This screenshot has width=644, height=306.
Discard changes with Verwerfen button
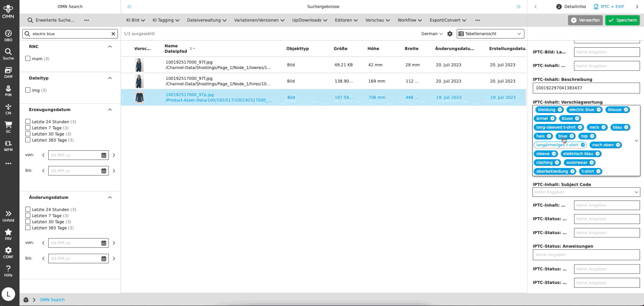pos(585,20)
